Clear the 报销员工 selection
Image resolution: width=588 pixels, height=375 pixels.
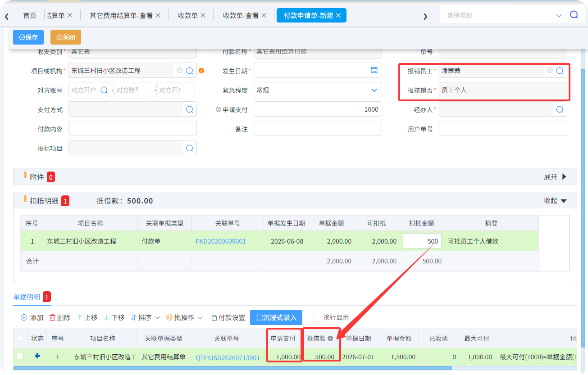(x=549, y=71)
